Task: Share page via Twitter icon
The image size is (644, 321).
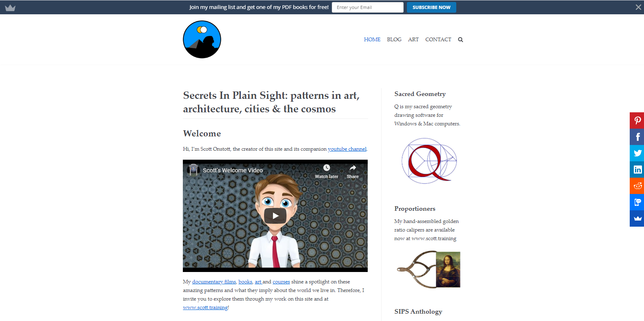Action: [637, 153]
